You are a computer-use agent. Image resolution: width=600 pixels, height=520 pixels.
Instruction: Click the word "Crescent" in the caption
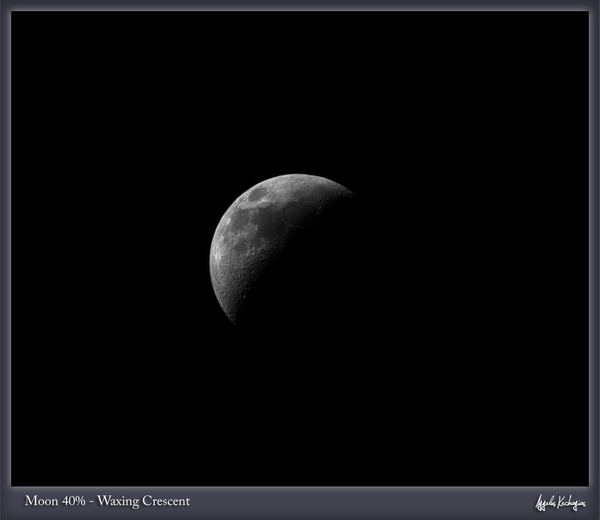tap(168, 501)
